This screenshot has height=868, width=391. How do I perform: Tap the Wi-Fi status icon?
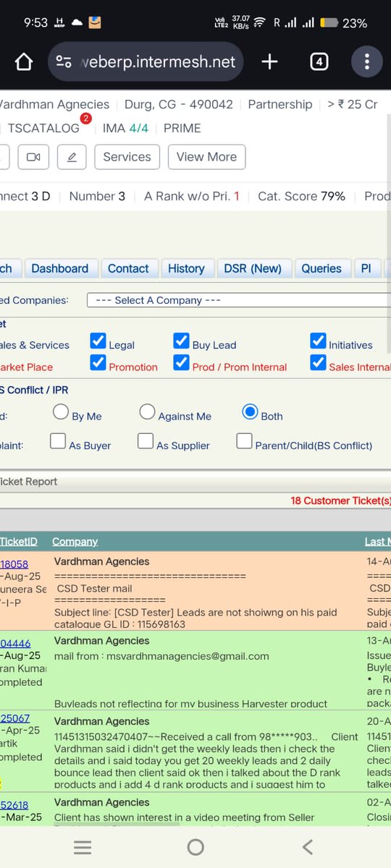pos(259,23)
